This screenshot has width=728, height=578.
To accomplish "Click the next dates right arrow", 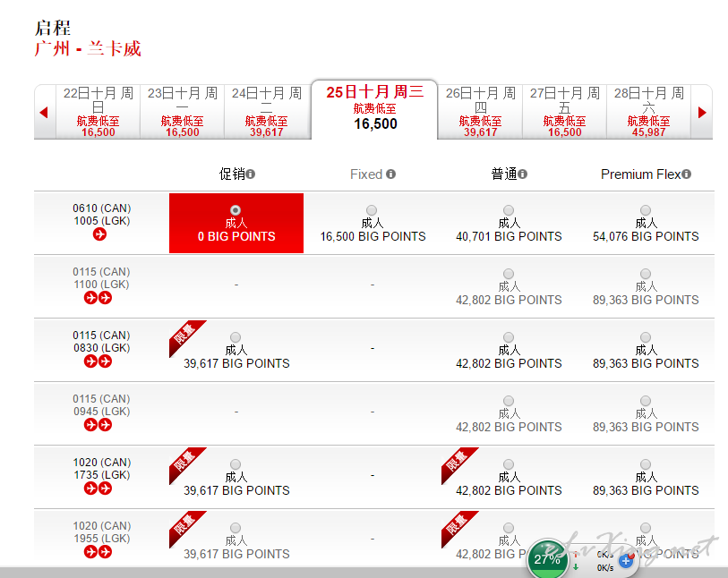I will point(702,112).
